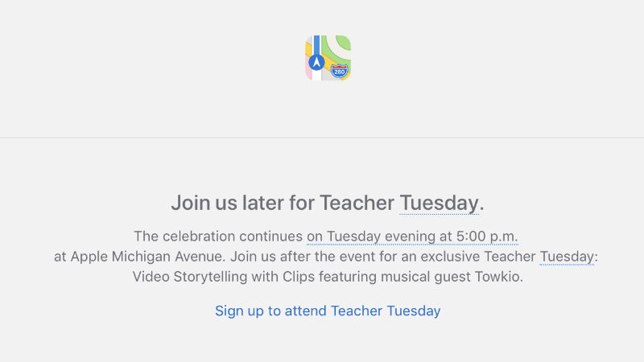Click the Apple Michigan Avenue text
This screenshot has height=362, width=644.
tap(147, 257)
